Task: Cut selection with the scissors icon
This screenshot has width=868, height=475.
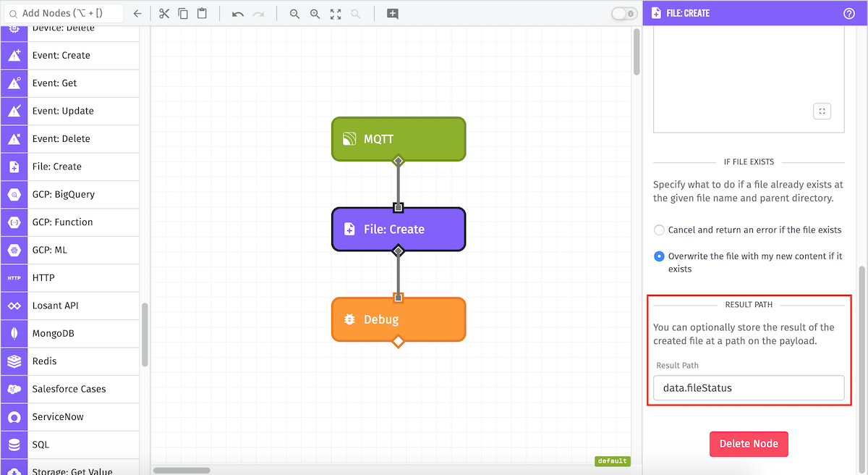Action: [164, 14]
